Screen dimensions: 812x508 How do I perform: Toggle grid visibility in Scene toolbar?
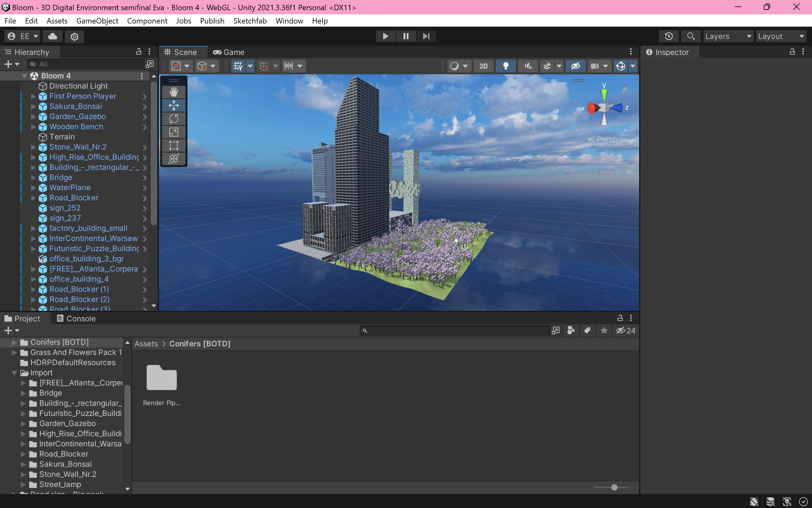click(x=238, y=66)
